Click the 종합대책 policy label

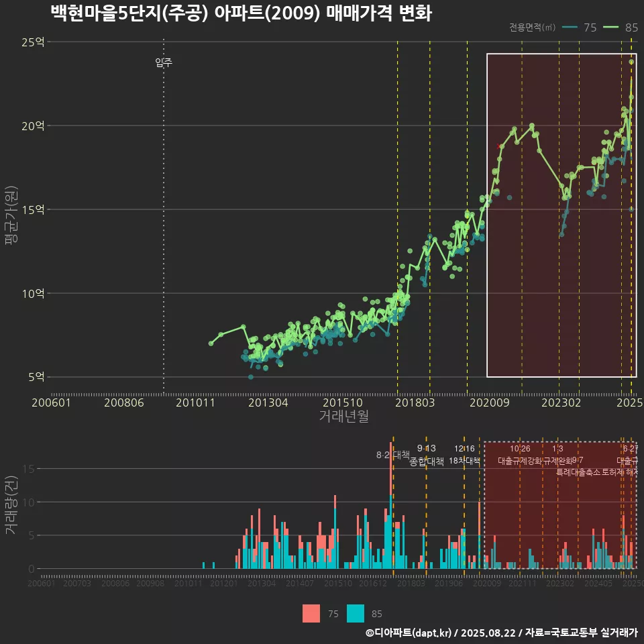tap(427, 462)
